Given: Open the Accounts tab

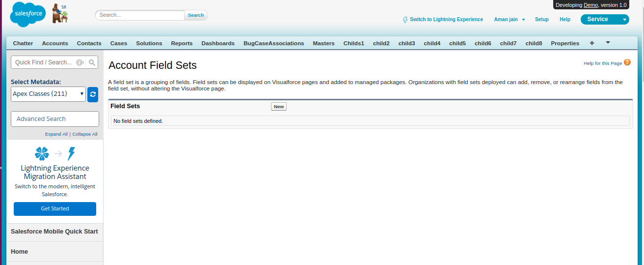Looking at the screenshot, I should tap(55, 43).
